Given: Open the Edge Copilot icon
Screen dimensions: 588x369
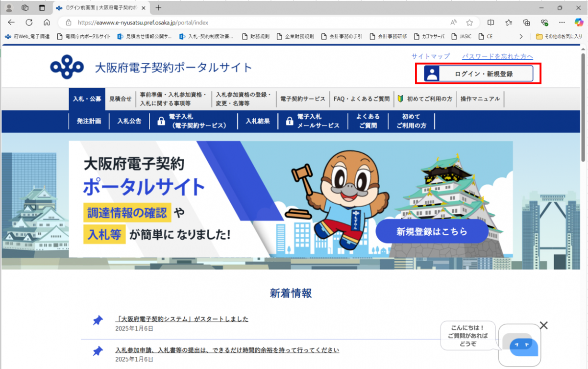Looking at the screenshot, I should [x=579, y=22].
